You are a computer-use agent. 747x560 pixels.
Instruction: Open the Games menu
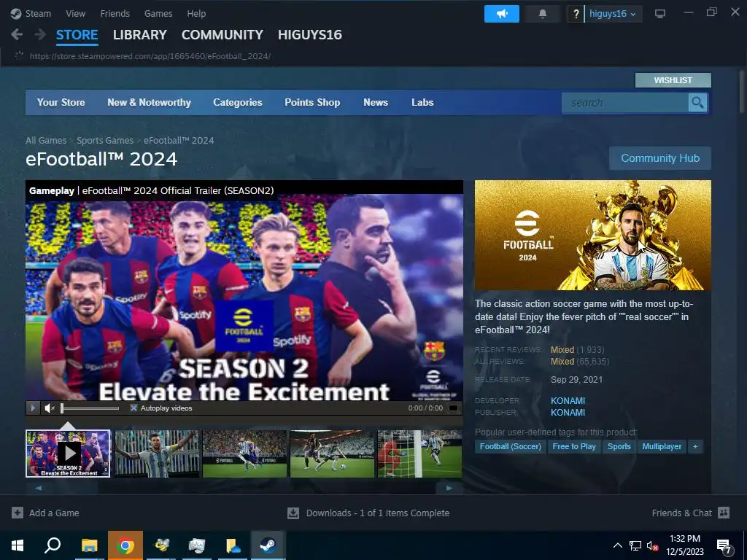click(x=158, y=13)
